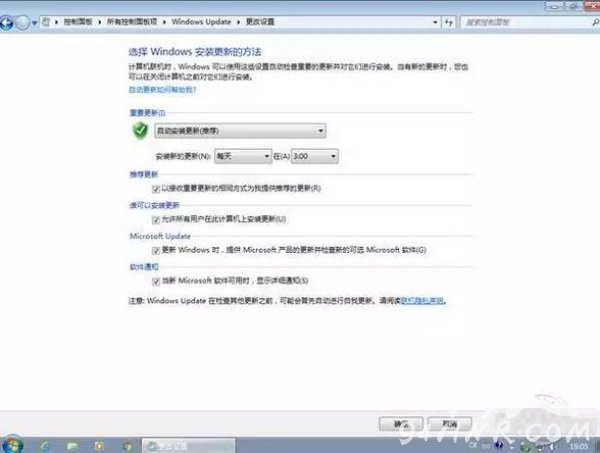Click the taskbar clock showing 19:05
600x453 pixels.
click(578, 446)
